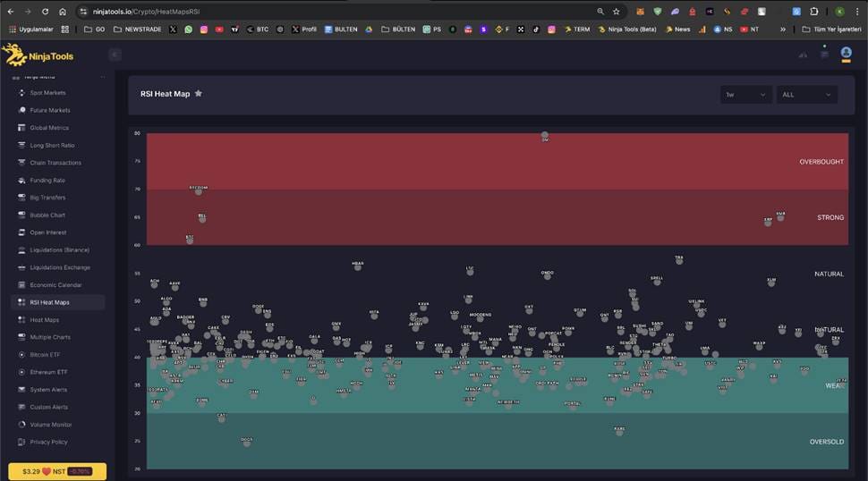Open the Uygulamalar apps bookmark
This screenshot has width=868, height=481.
tap(31, 30)
